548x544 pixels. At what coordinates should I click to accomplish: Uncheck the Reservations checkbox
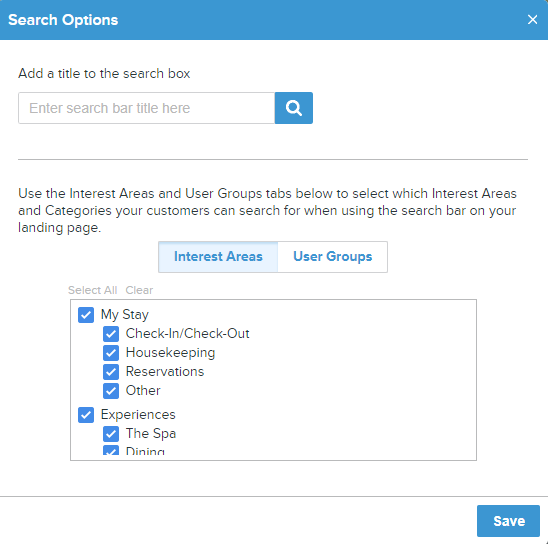pos(111,372)
